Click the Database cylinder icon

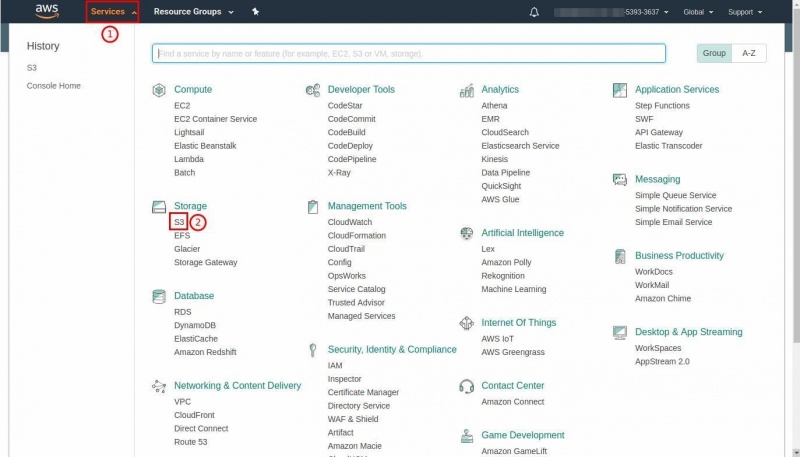tap(159, 296)
